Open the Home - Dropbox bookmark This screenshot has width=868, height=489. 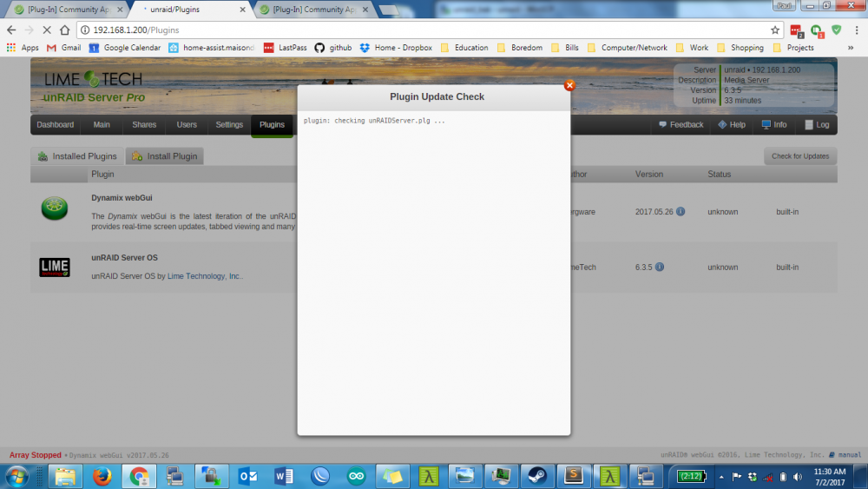pyautogui.click(x=396, y=48)
